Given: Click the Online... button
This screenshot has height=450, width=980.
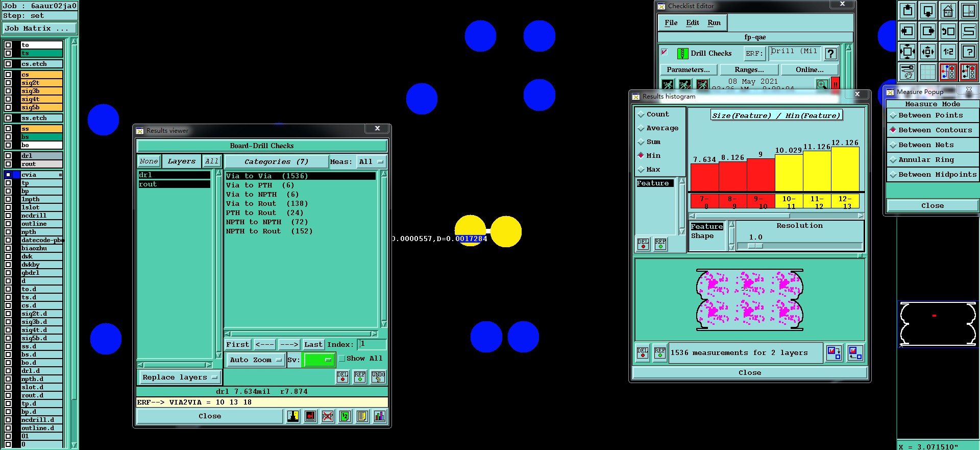Looking at the screenshot, I should pos(810,70).
